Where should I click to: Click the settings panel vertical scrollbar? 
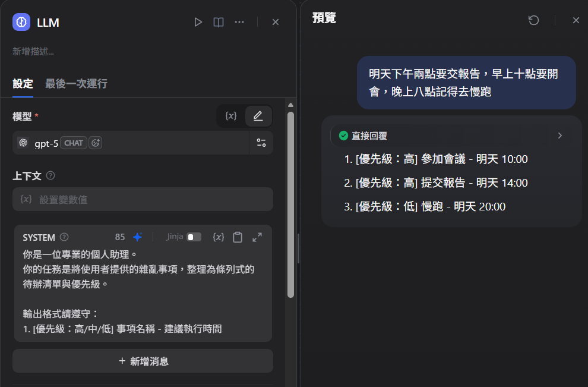(290, 205)
